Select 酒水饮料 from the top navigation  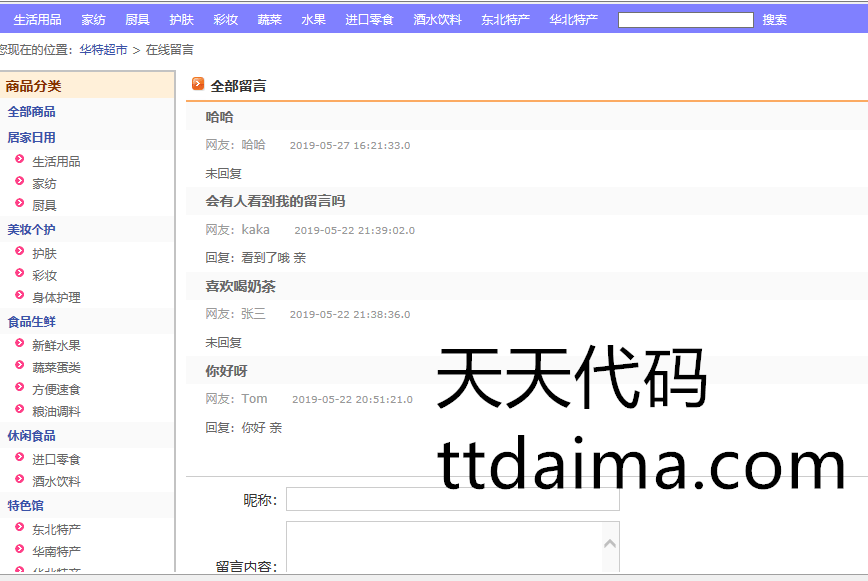[437, 20]
